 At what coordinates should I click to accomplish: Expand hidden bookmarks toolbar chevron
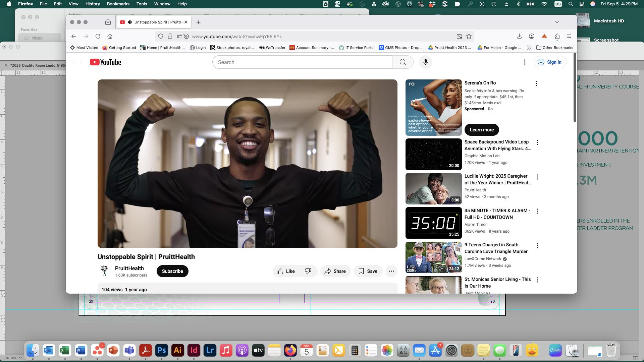[529, 48]
